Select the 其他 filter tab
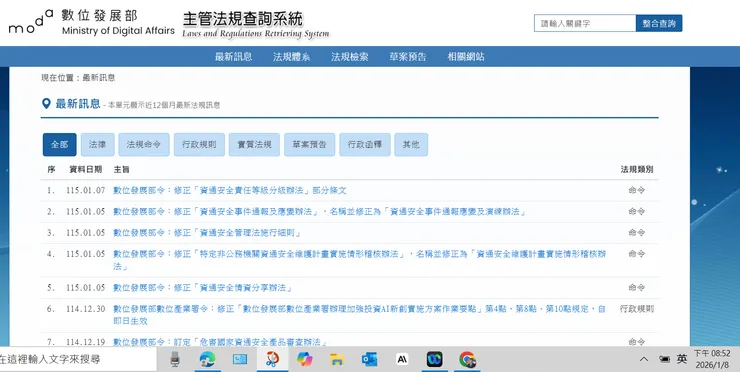Image resolution: width=740 pixels, height=372 pixels. [411, 144]
